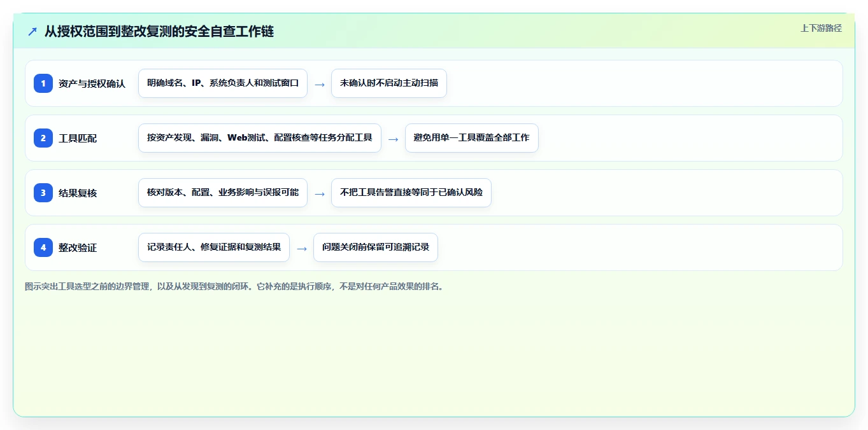Screen dimensions: 868x430
Task: Click the arrow after 明确域名、IP box
Action: click(320, 84)
